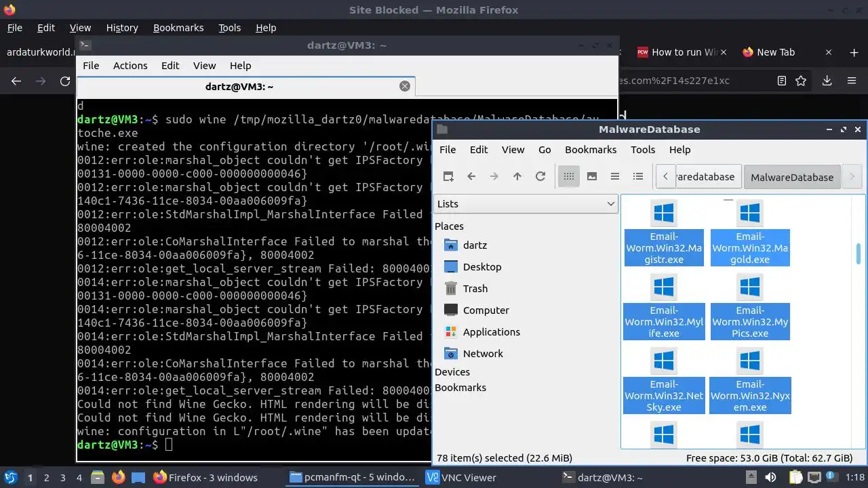Viewport: 868px width, 488px height.
Task: Launch Firefox from taskbar quick launch
Action: coord(118,477)
